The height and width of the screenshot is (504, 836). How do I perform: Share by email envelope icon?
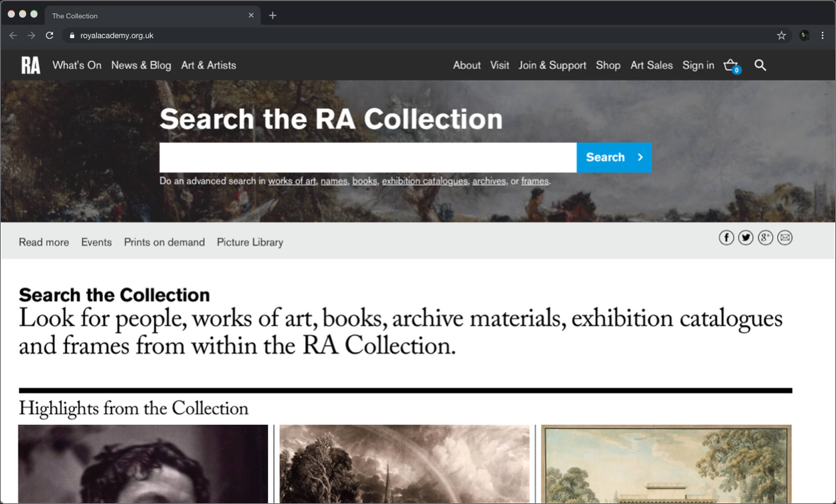(x=785, y=238)
